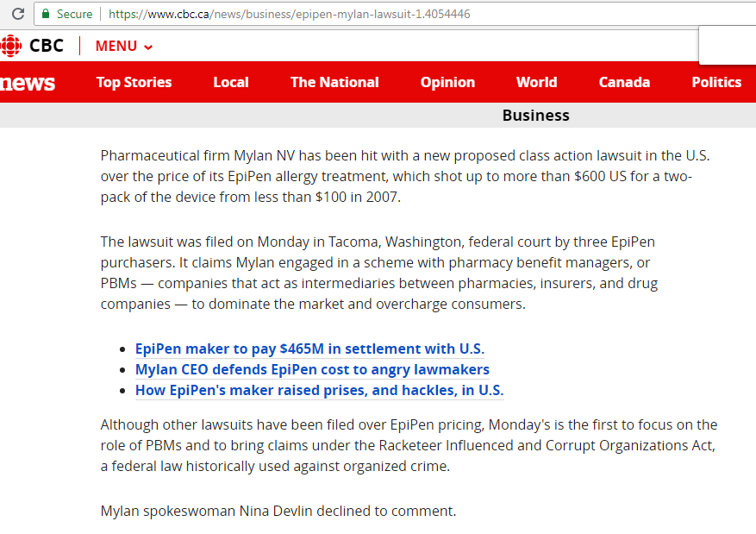This screenshot has height=534, width=756.
Task: Click paragraph starting 'Pharmaceutical firm Mylan NV'
Action: pos(405,177)
